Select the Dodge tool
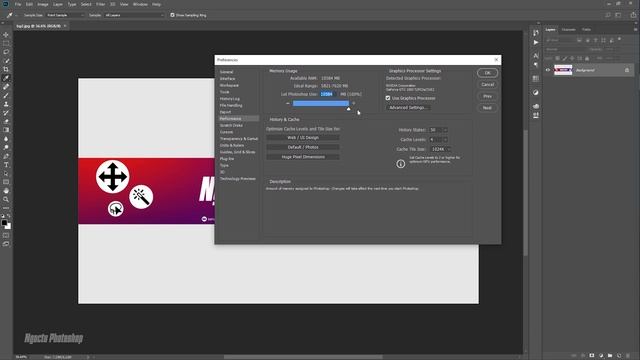Image resolution: width=640 pixels, height=360 pixels. (x=6, y=147)
